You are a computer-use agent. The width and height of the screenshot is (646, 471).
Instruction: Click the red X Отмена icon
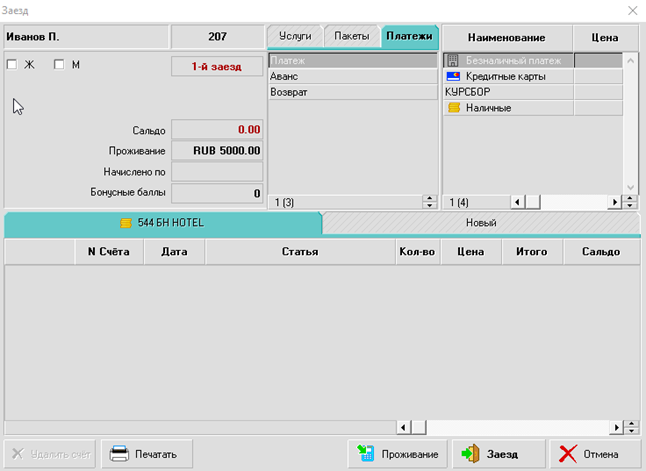pos(569,454)
